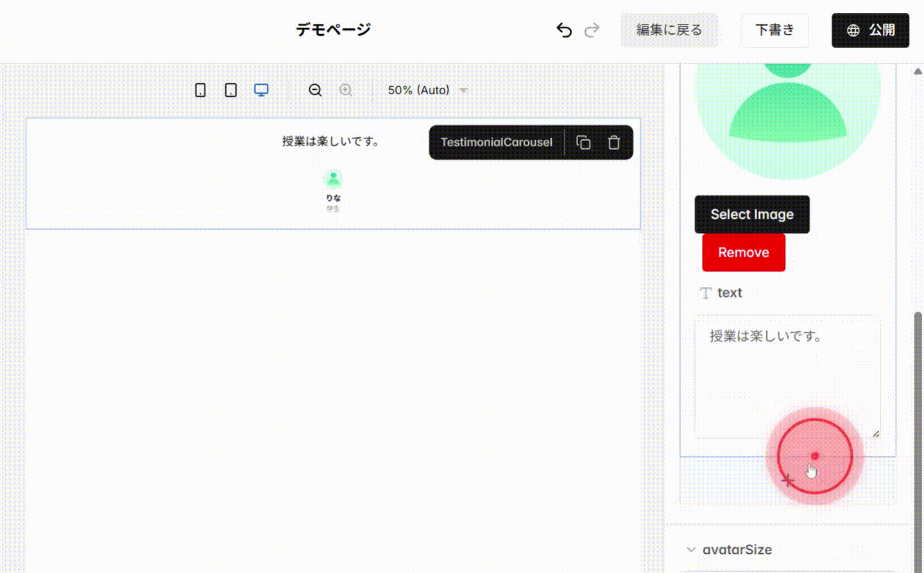Screen dimensions: 924x573
Task: Click the 下書き button
Action: (774, 30)
